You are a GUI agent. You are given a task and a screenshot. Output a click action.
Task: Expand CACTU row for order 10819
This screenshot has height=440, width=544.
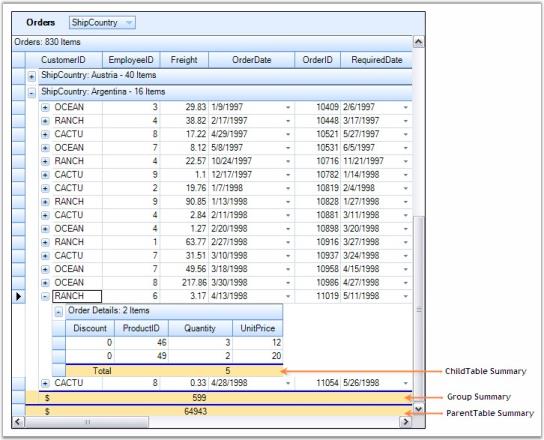(x=45, y=188)
